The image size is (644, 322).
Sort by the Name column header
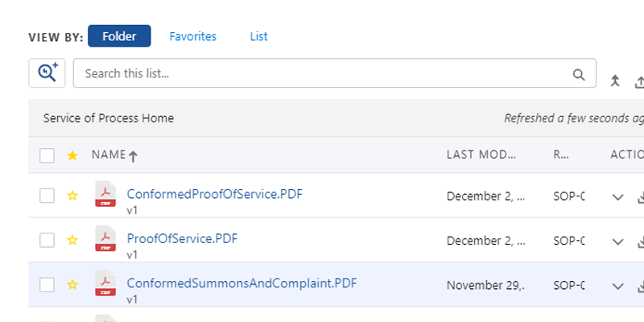[109, 155]
